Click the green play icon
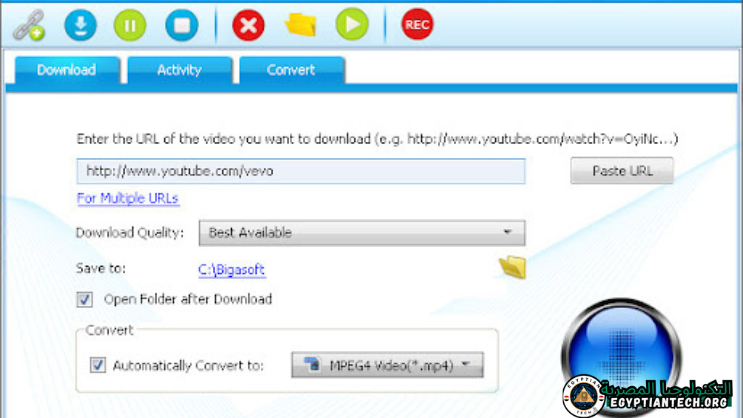The width and height of the screenshot is (743, 418). point(351,25)
